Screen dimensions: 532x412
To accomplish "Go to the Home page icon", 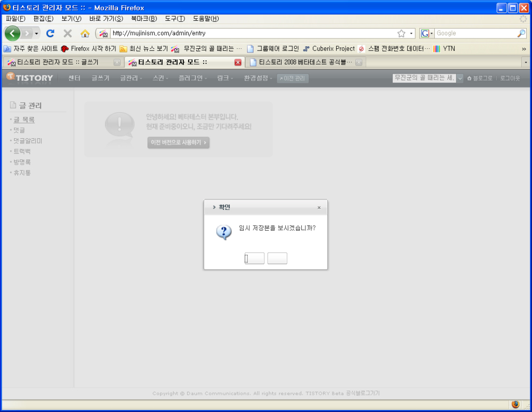I will click(85, 33).
